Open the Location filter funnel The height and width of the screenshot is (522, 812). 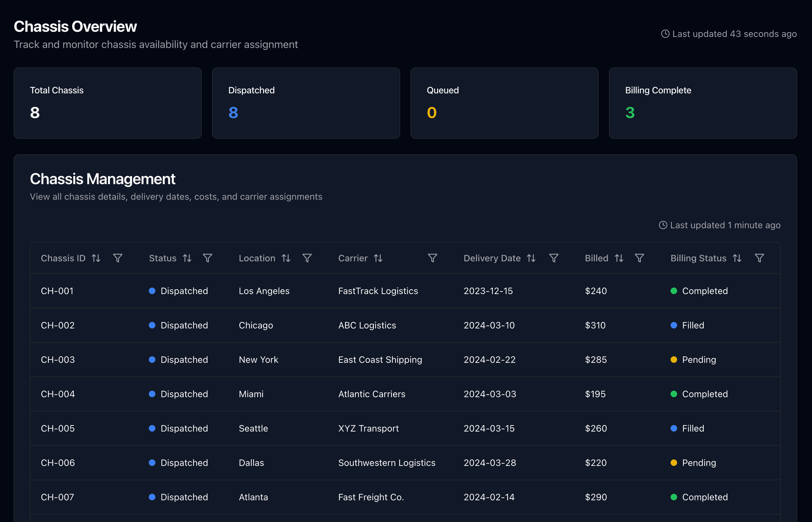[x=307, y=258]
